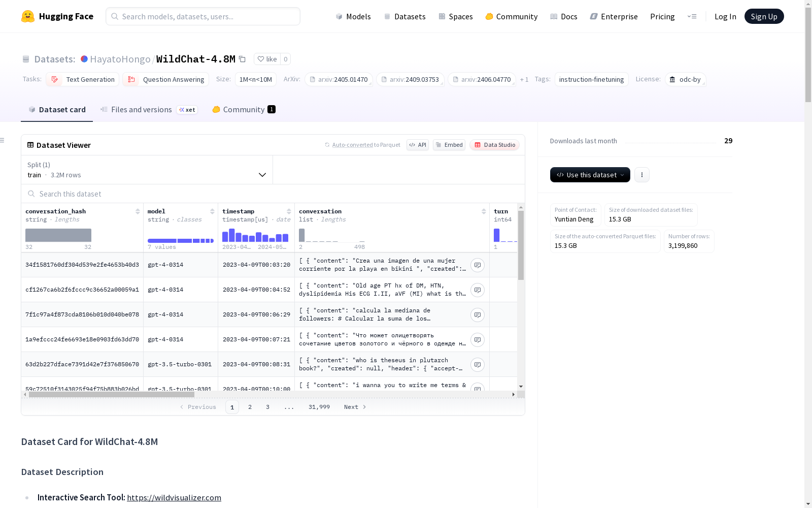The height and width of the screenshot is (508, 812).
Task: Open the Pricing page
Action: point(662,16)
